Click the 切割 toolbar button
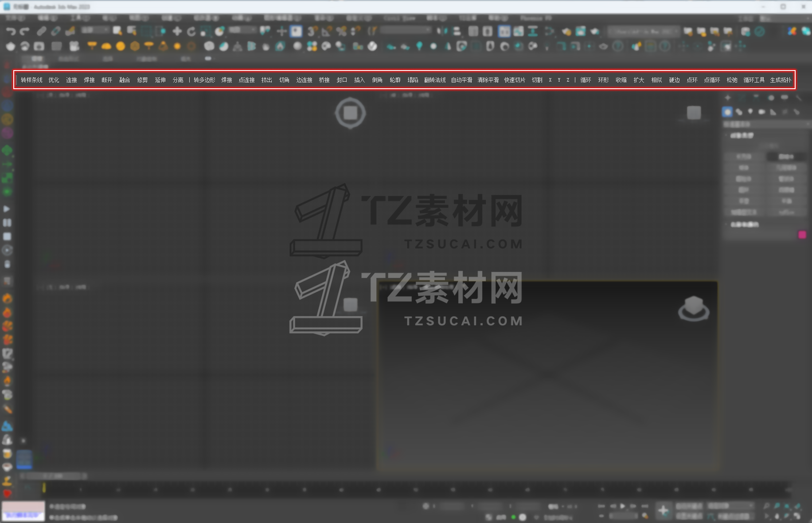812x523 pixels. point(537,80)
